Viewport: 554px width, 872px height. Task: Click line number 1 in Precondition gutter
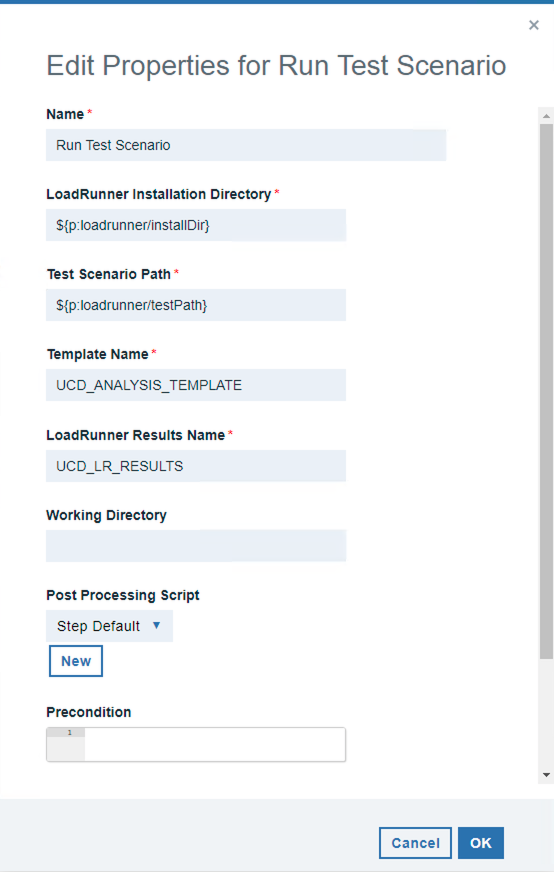(70, 732)
